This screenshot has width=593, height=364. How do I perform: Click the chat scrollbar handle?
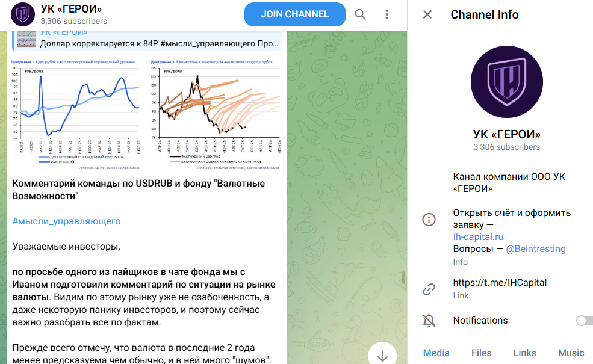[x=403, y=277]
